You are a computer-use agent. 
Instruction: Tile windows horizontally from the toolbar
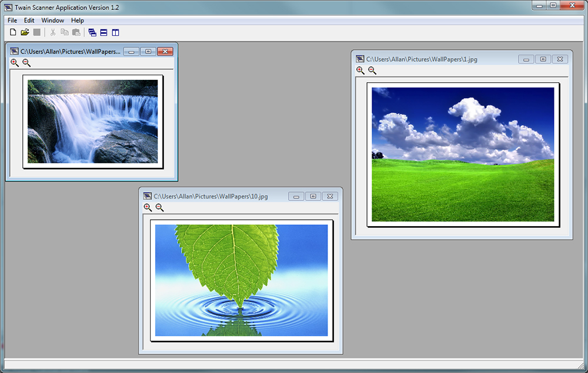(103, 32)
